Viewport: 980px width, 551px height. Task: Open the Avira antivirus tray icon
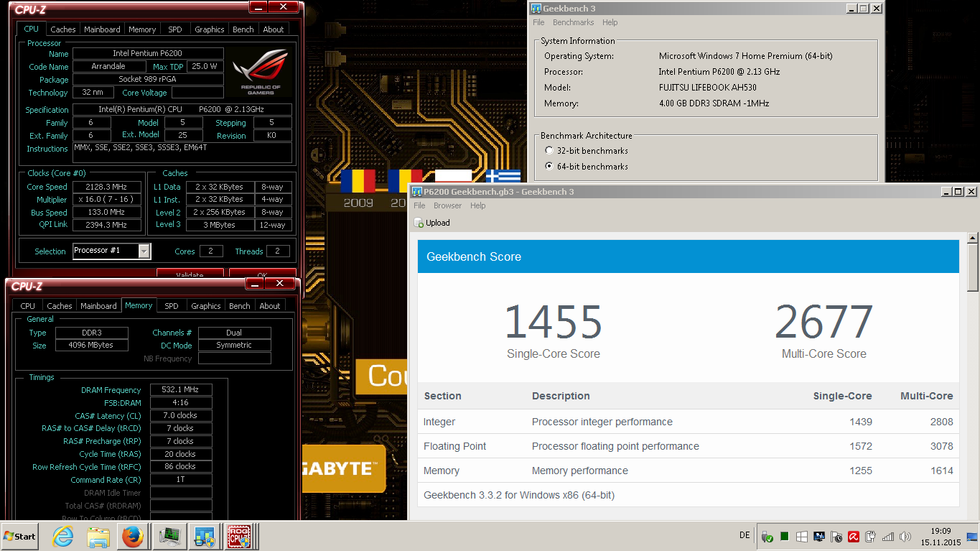pyautogui.click(x=854, y=537)
